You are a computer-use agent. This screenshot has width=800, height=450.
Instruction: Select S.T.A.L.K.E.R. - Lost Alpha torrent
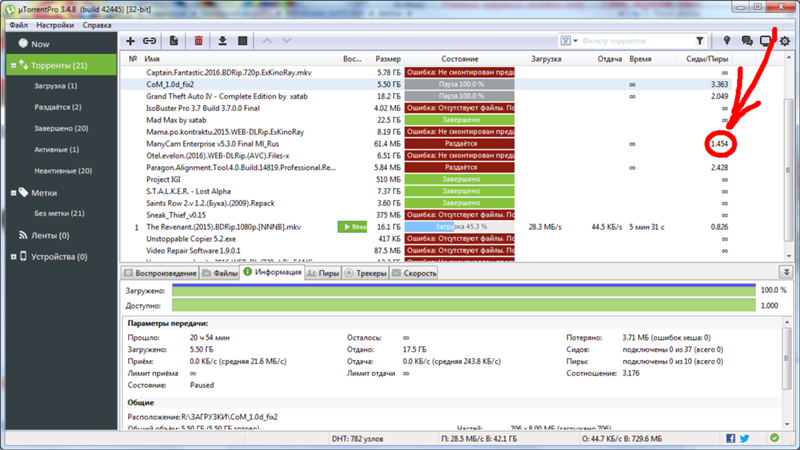point(426,191)
